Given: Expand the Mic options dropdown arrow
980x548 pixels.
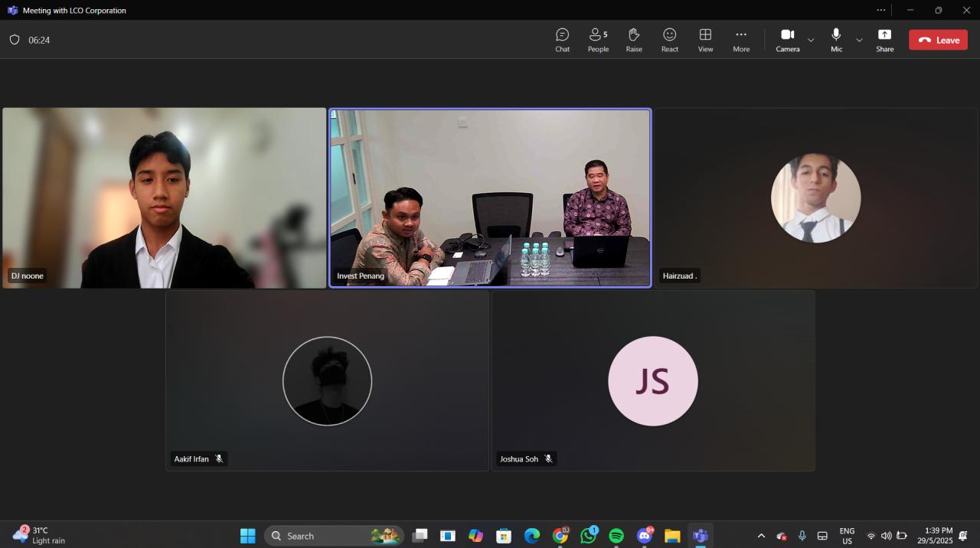Looking at the screenshot, I should (x=859, y=40).
